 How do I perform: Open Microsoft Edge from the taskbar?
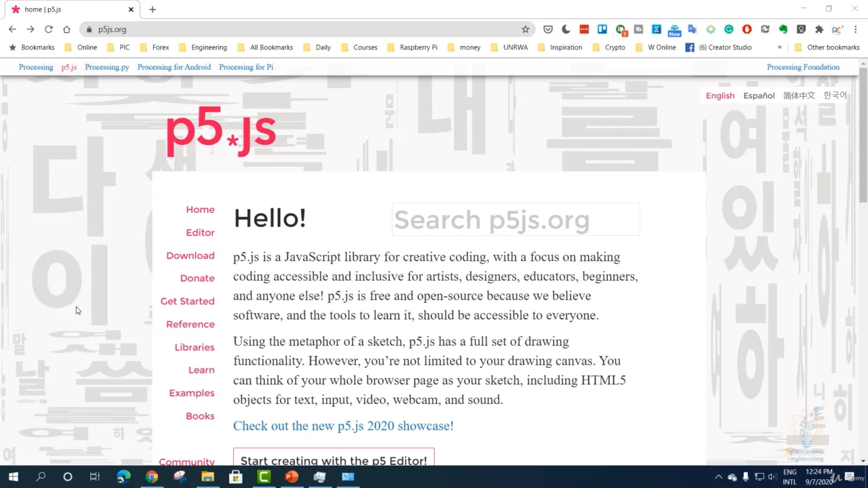click(x=123, y=476)
